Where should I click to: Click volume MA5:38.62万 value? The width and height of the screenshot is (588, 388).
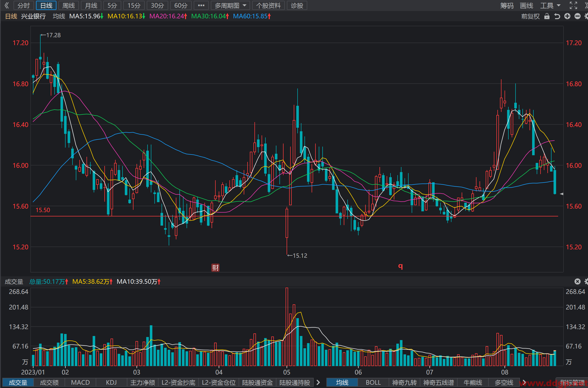pyautogui.click(x=92, y=282)
